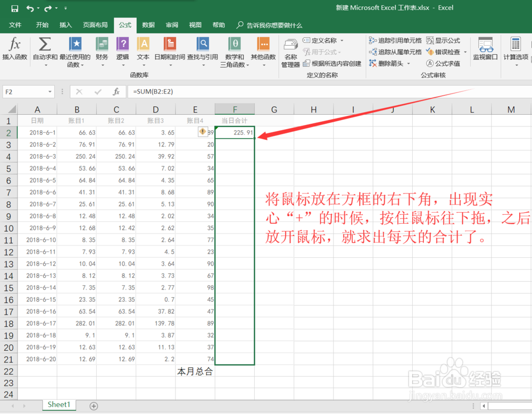Click Remove Arrows (删除箭头)
Screen dimensions: 532x414
[x=386, y=63]
